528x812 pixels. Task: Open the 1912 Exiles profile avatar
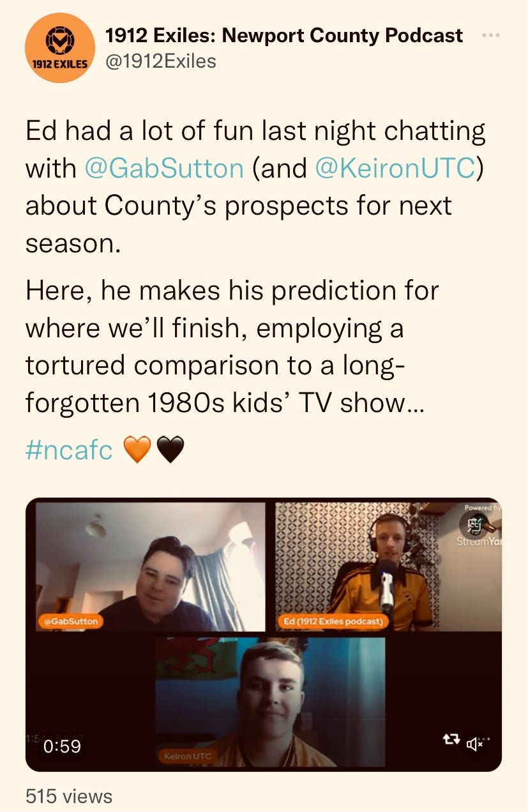tap(60, 48)
